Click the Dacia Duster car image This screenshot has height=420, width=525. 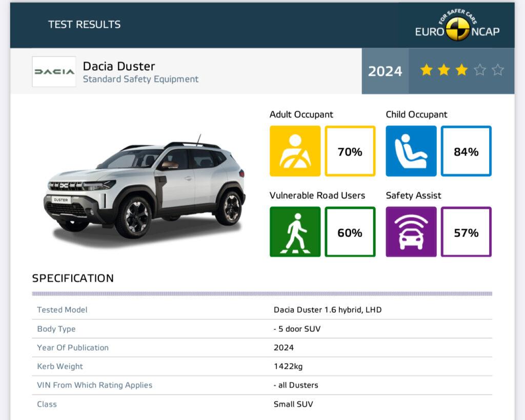[x=145, y=188]
